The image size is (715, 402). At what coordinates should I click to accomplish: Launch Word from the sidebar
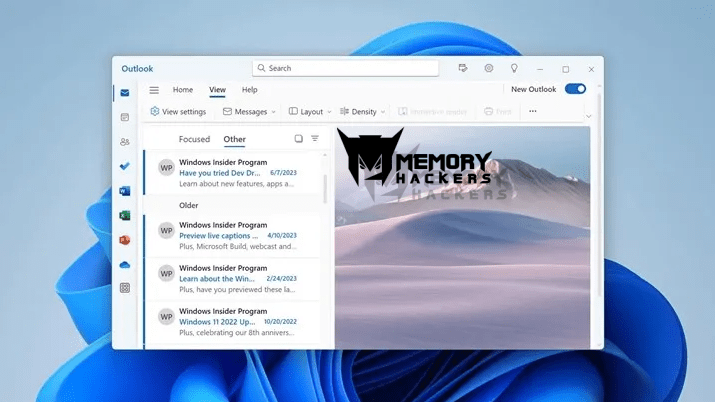pyautogui.click(x=124, y=191)
